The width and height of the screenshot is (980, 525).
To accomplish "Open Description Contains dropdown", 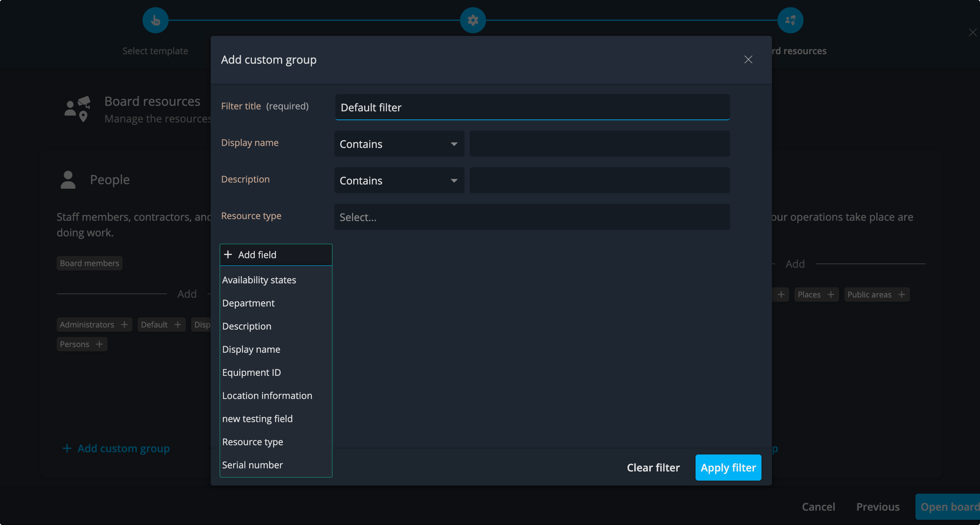I will point(399,180).
